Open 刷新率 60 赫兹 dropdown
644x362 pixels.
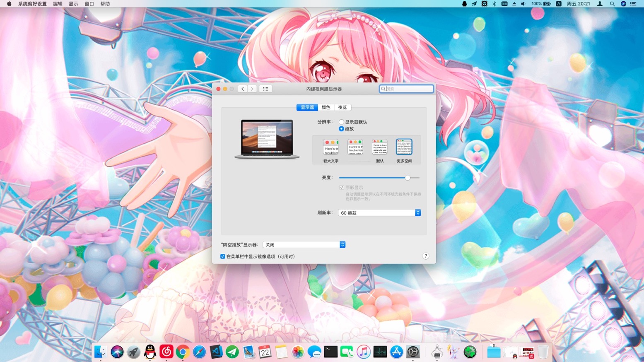[379, 213]
